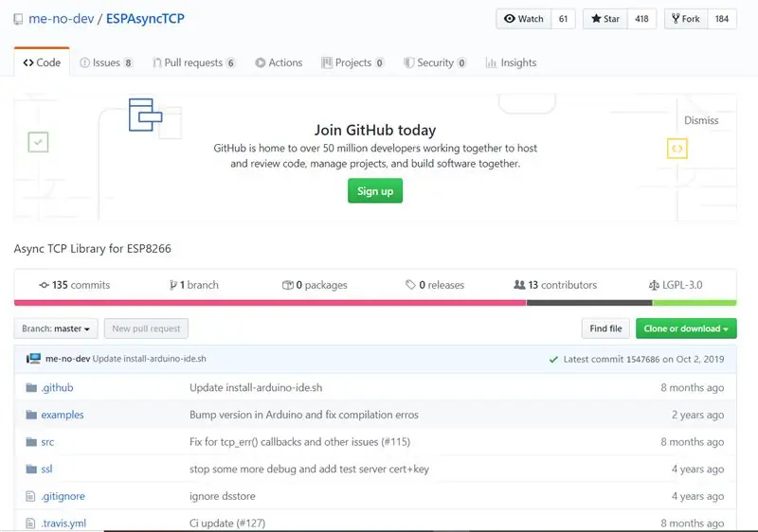The height and width of the screenshot is (532, 758).
Task: Expand the Clone or download dropdown
Action: pos(686,328)
